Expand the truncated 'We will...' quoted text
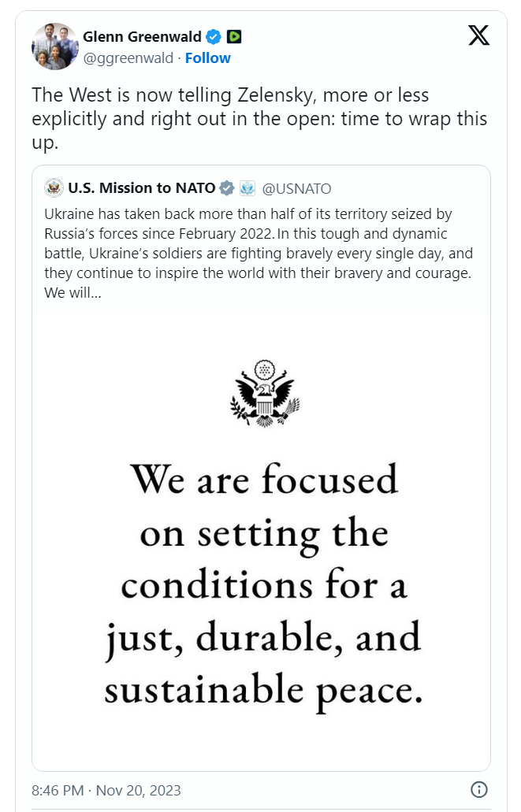 pyautogui.click(x=73, y=293)
